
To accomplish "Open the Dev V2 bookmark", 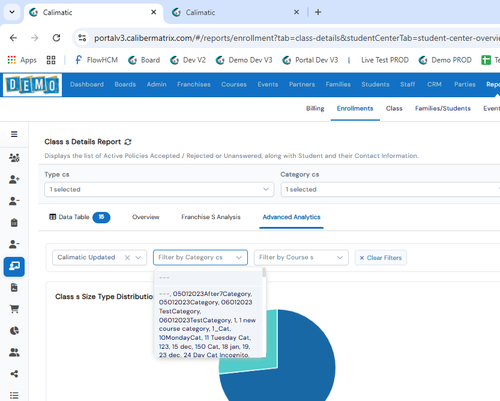I will coord(188,60).
